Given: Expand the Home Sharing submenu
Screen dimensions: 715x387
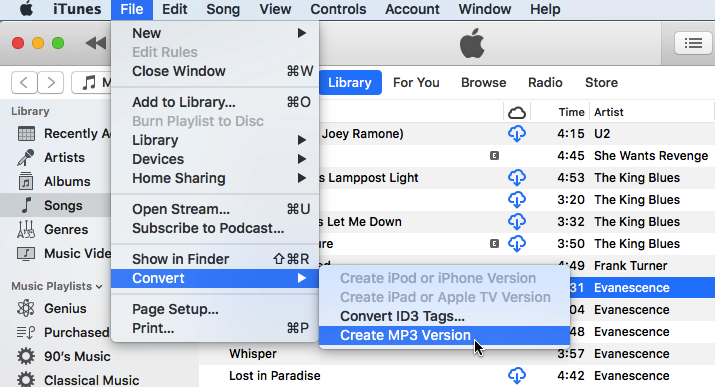Looking at the screenshot, I should (301, 178).
